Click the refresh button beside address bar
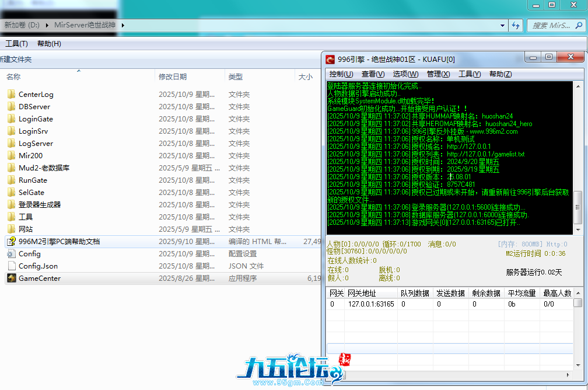The image size is (588, 390). 515,26
